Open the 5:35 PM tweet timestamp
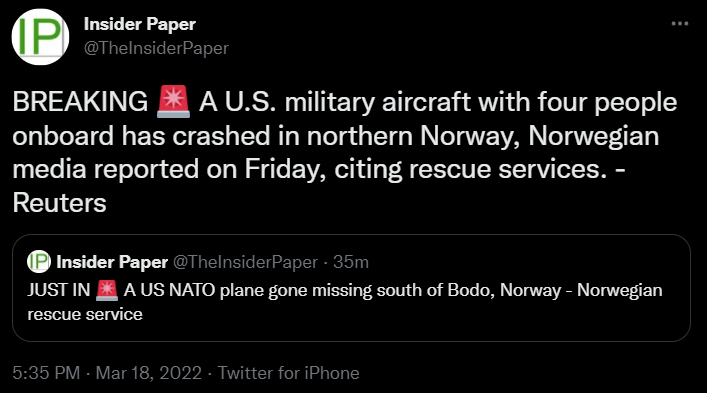 (x=46, y=373)
